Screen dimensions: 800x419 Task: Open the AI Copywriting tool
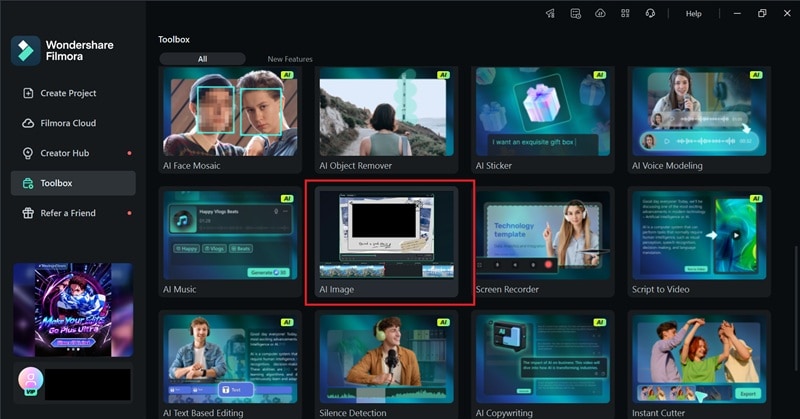(543, 365)
